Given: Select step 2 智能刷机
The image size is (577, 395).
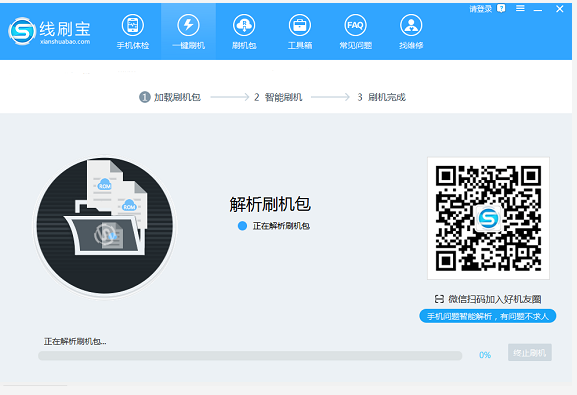Looking at the screenshot, I should (278, 97).
